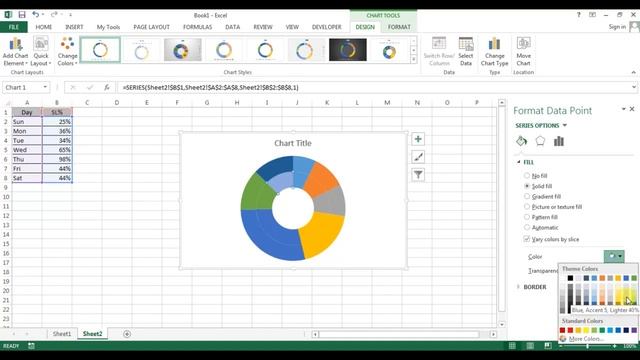
Task: Click the Switch Row/Column button
Action: 439,51
